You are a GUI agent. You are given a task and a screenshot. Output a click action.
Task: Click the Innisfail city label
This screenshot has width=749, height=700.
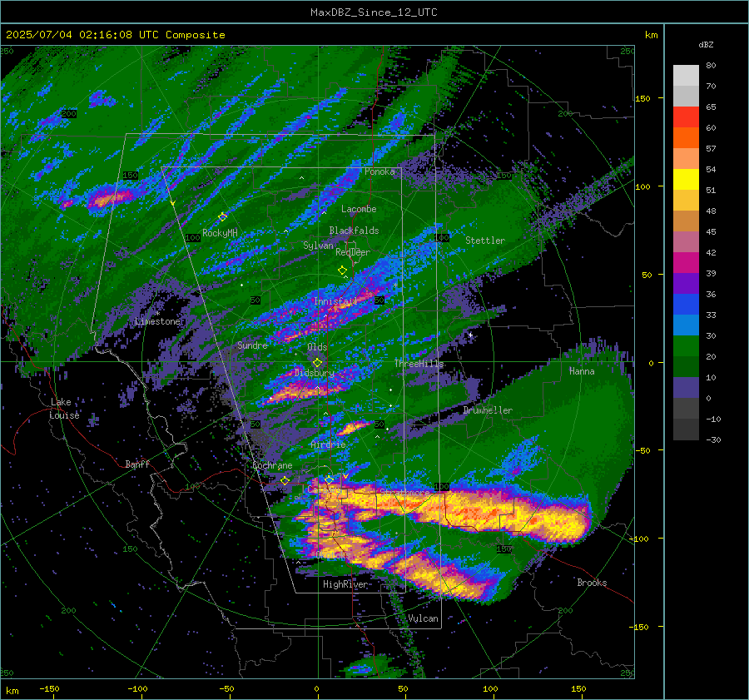click(x=335, y=301)
